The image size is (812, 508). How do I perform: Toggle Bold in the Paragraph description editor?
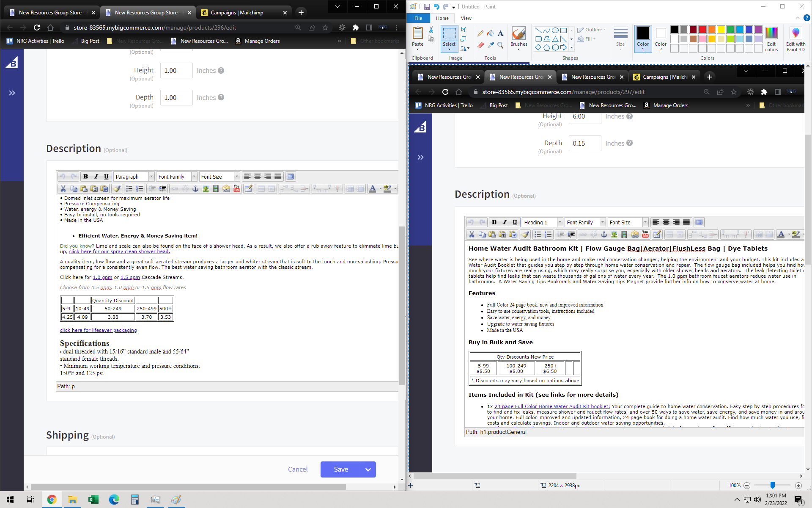tap(86, 177)
